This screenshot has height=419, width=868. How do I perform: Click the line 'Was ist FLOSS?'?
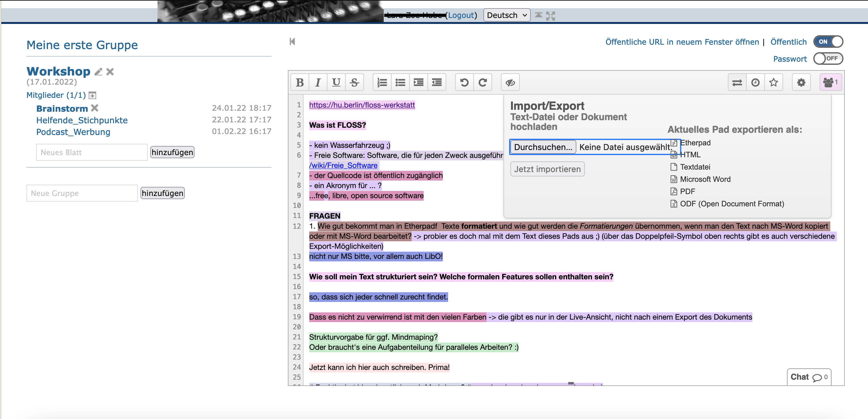tap(337, 125)
